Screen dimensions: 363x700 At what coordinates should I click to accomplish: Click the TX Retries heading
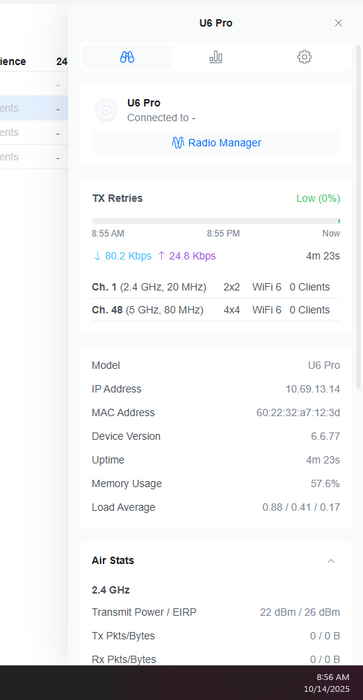(x=117, y=198)
